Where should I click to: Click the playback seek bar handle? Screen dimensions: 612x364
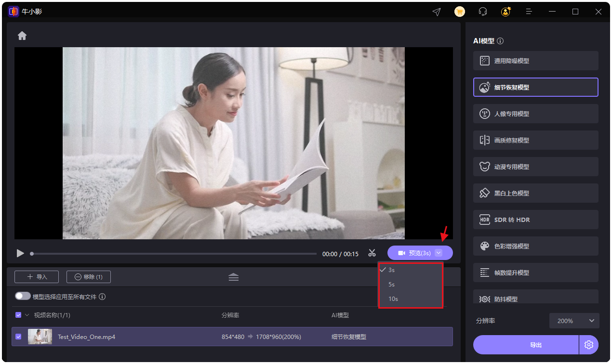[x=32, y=253]
